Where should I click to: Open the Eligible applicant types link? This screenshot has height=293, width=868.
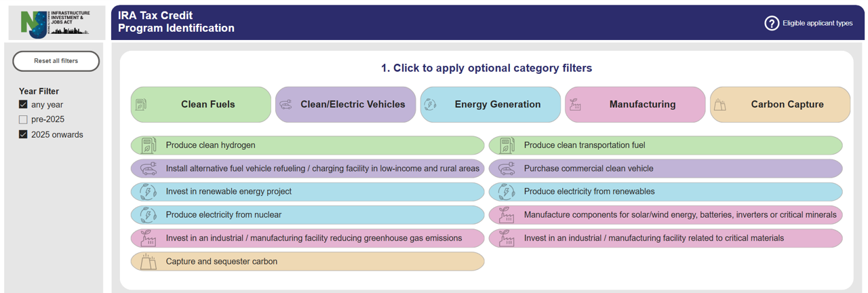click(x=817, y=23)
